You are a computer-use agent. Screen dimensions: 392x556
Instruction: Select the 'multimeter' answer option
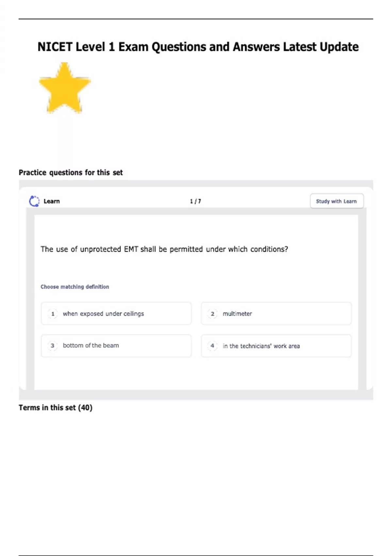(276, 313)
